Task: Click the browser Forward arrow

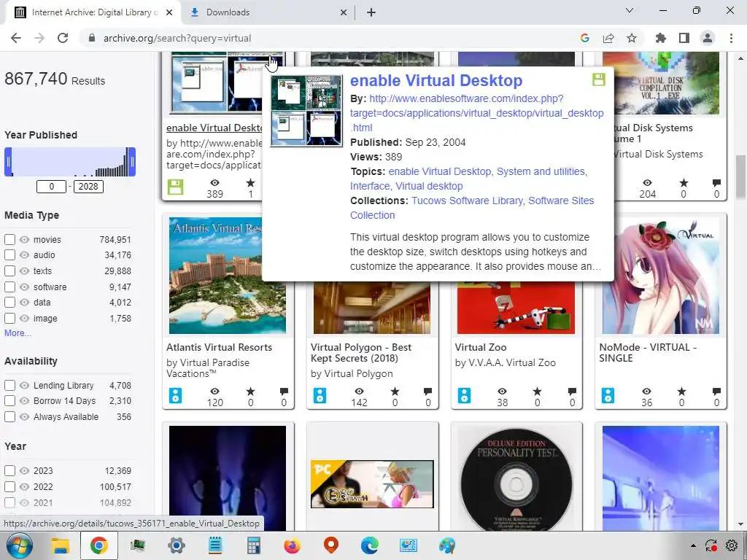Action: click(x=39, y=38)
